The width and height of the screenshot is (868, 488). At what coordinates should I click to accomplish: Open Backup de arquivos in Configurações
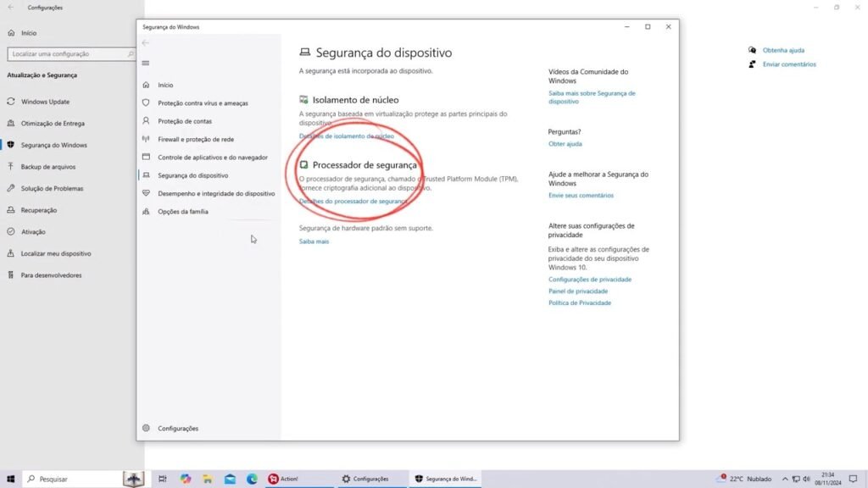48,167
